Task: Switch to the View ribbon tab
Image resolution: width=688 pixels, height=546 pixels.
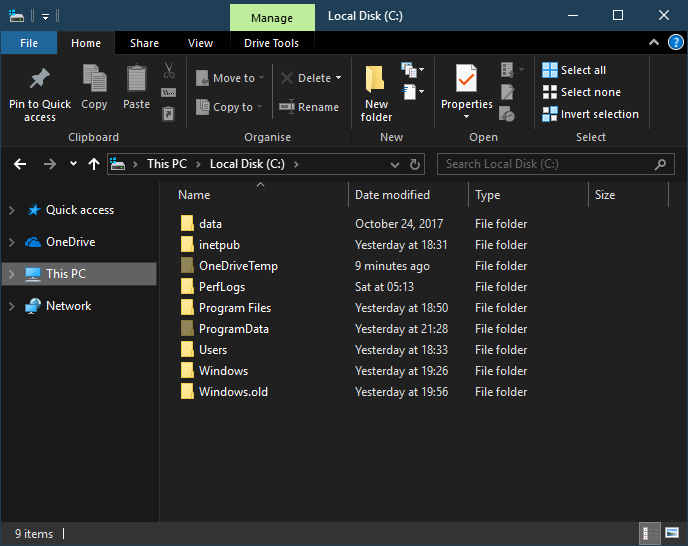Action: coord(201,43)
